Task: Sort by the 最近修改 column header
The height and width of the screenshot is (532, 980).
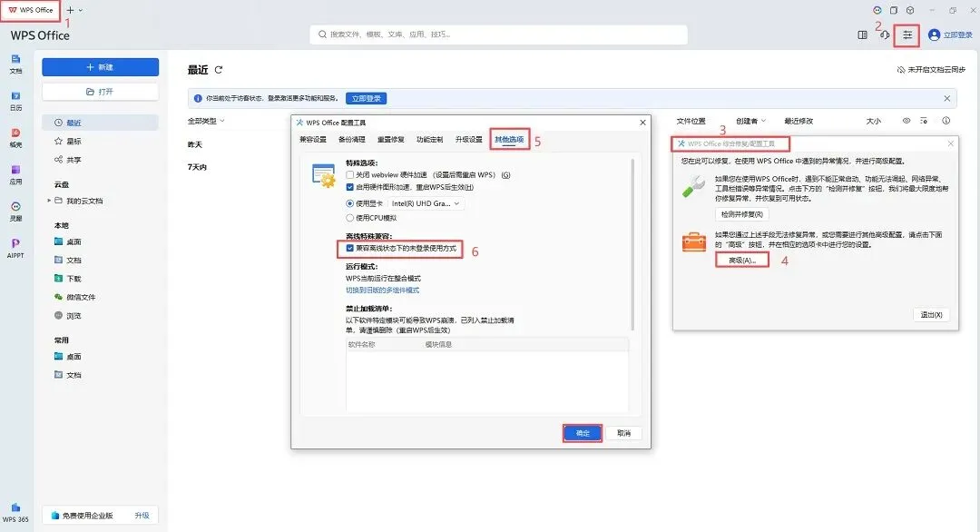Action: click(799, 121)
